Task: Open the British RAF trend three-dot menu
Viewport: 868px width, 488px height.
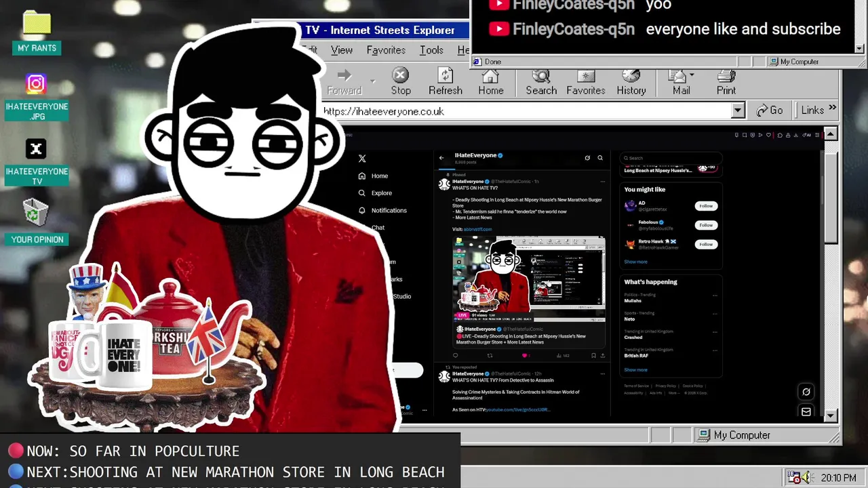Action: pyautogui.click(x=715, y=350)
